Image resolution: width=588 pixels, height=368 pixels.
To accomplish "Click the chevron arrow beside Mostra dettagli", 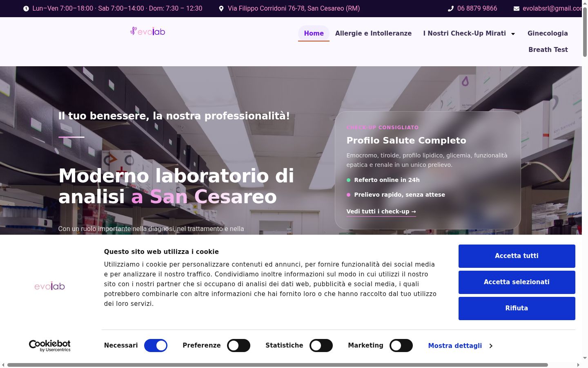I will pos(491,346).
